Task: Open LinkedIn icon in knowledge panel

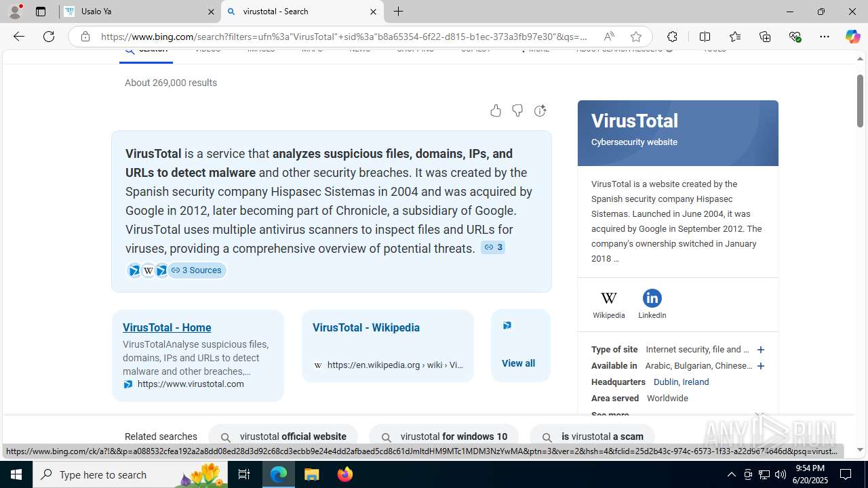Action: [x=652, y=304]
